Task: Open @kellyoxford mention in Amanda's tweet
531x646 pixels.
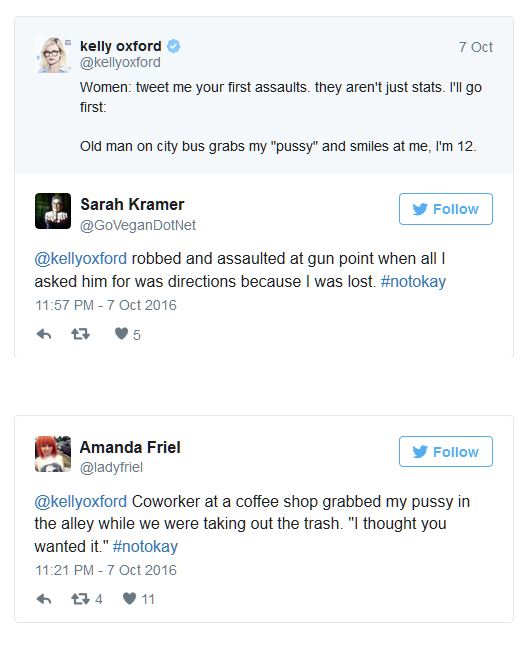Action: pyautogui.click(x=81, y=502)
